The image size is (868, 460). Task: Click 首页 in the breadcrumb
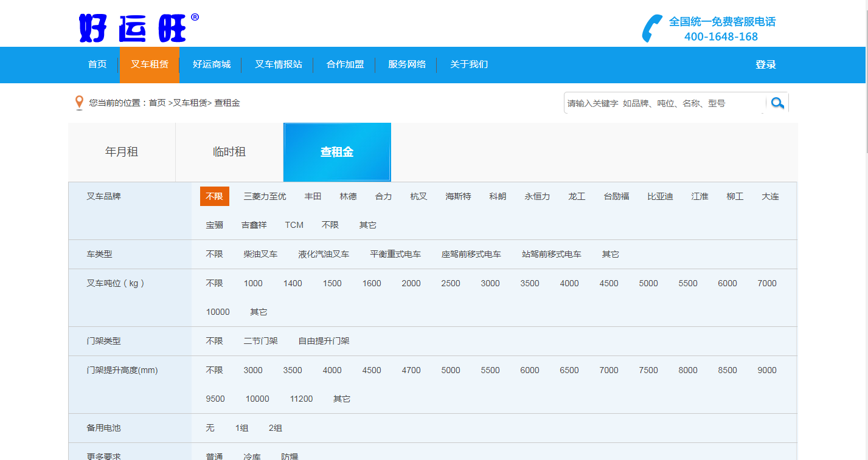coord(158,103)
